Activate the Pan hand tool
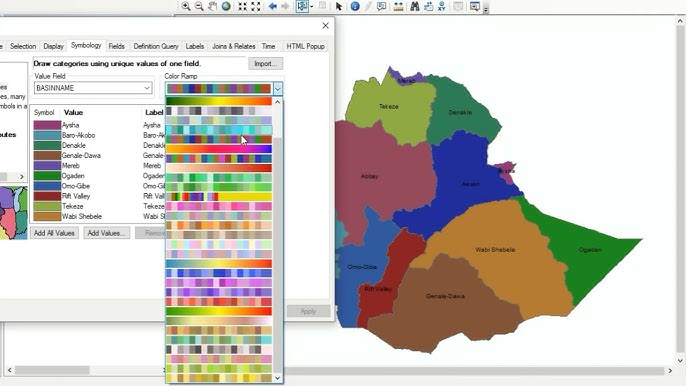 click(212, 6)
